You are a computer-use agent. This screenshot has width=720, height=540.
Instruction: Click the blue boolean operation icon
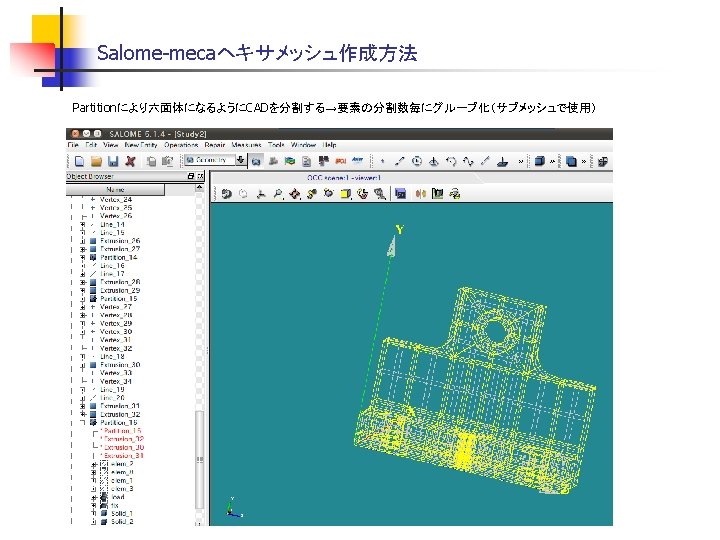[571, 161]
